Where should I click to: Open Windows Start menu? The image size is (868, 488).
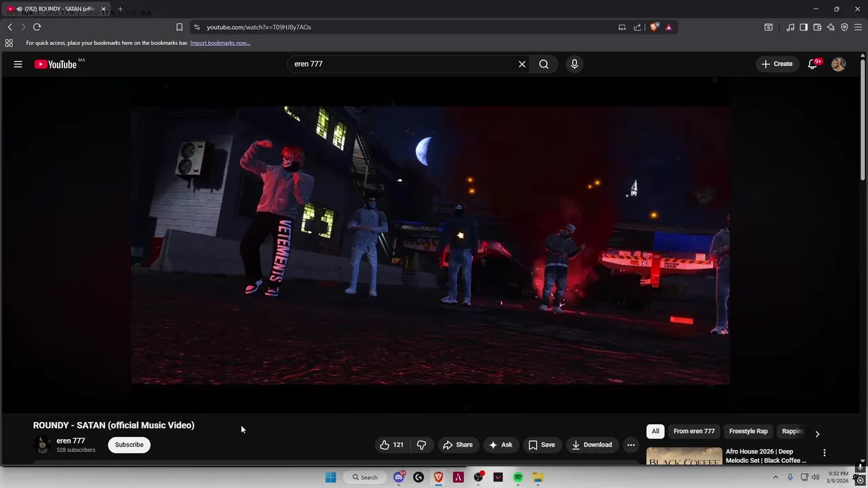pyautogui.click(x=330, y=477)
